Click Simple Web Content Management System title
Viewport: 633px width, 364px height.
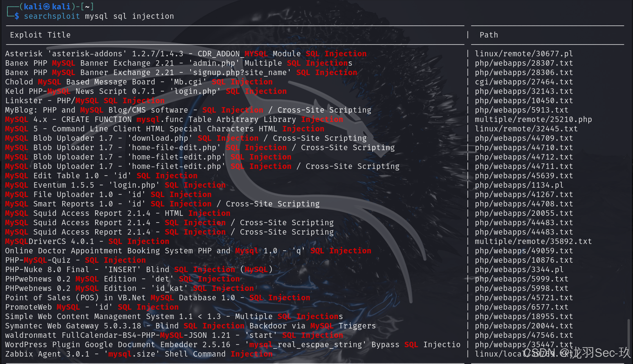tap(174, 316)
